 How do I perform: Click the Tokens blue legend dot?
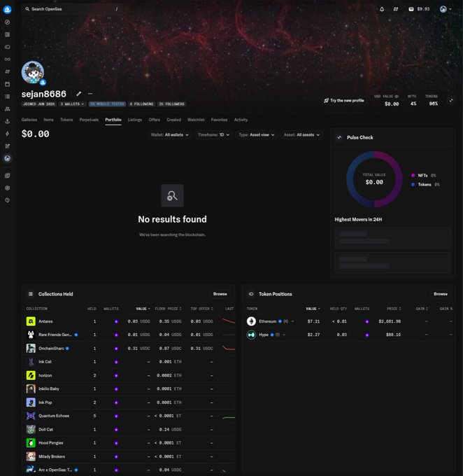413,184
